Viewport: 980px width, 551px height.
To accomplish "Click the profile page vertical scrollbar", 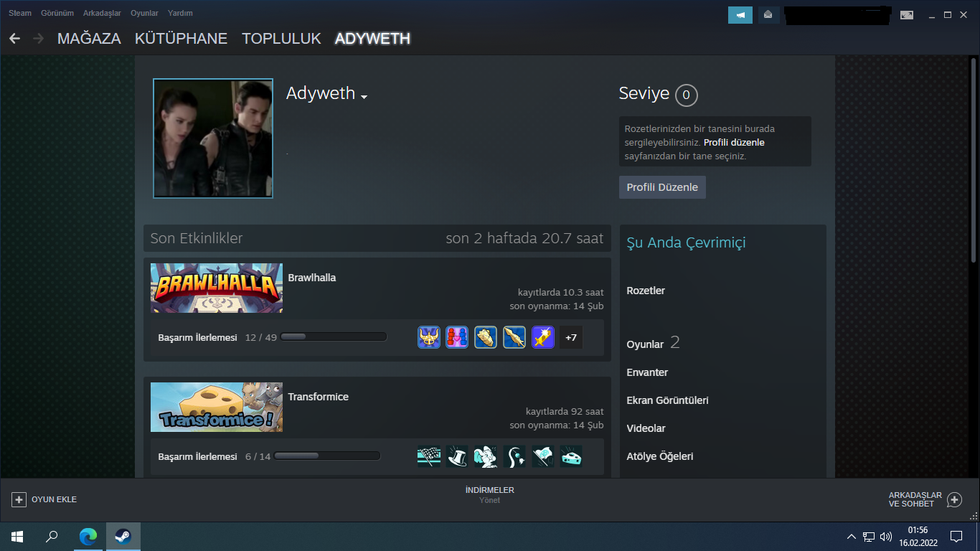I will click(x=974, y=161).
